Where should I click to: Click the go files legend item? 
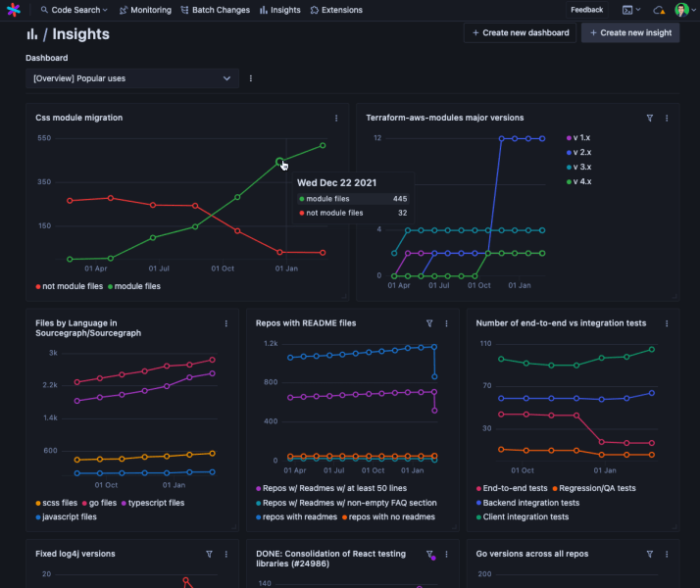99,503
